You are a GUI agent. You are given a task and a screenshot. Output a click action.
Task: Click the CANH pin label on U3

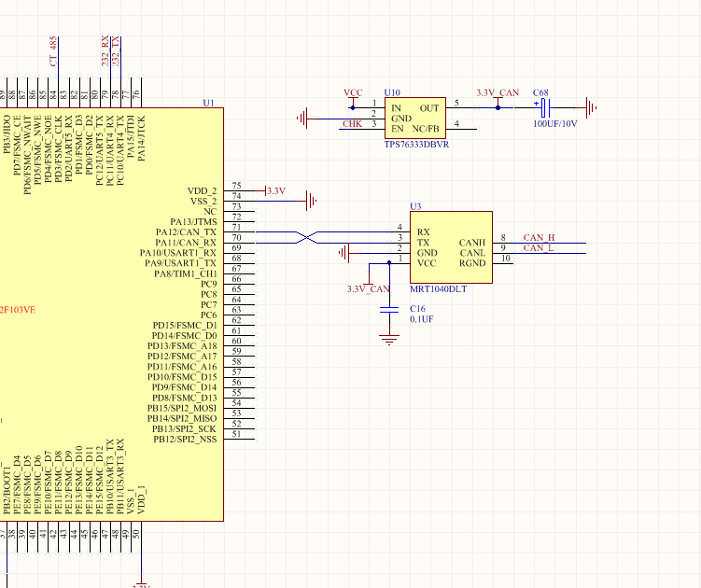click(x=472, y=243)
